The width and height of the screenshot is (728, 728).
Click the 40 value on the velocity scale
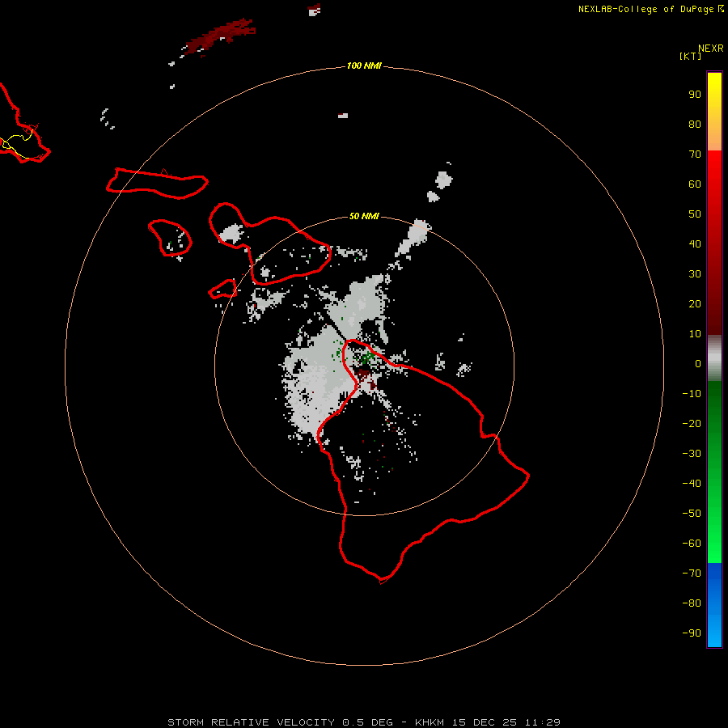pos(695,243)
